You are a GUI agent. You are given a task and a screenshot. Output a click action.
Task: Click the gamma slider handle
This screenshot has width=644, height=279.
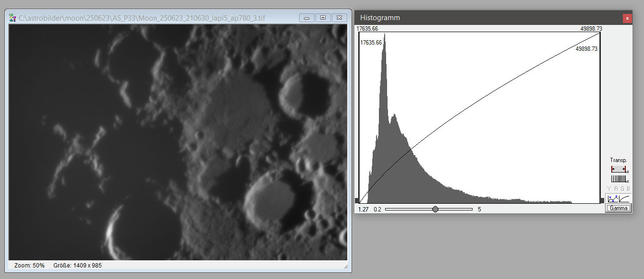tap(435, 209)
